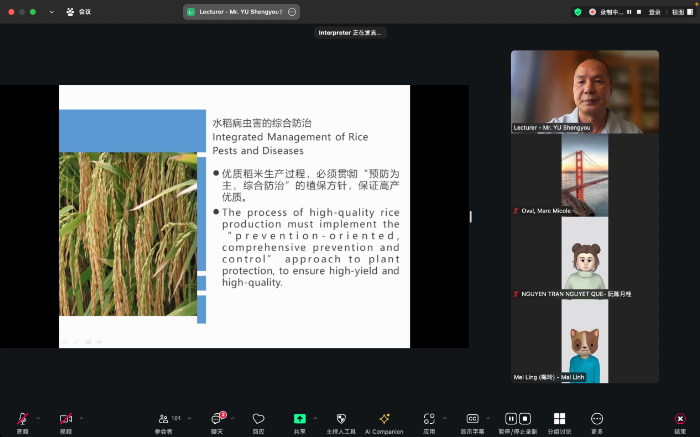Image resolution: width=700 pixels, height=437 pixels.
Task: Open the participants panel
Action: point(163,418)
